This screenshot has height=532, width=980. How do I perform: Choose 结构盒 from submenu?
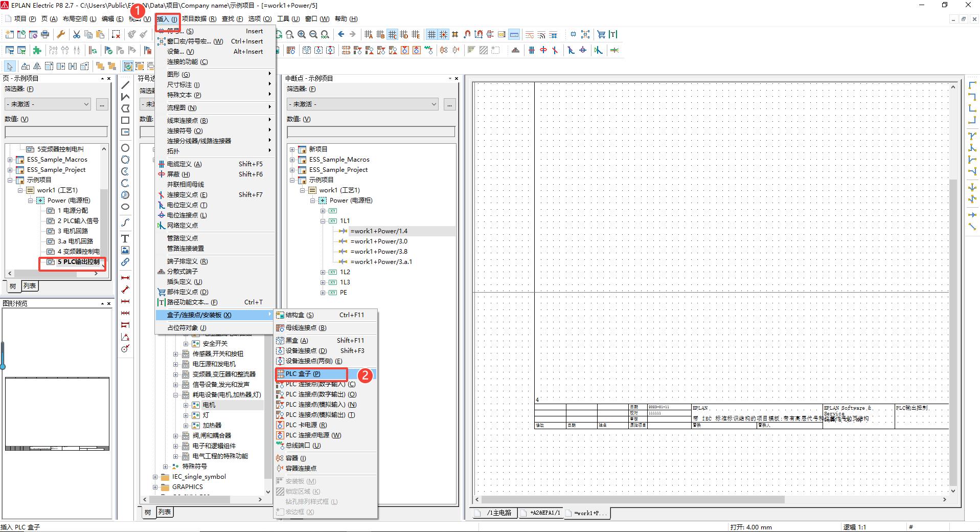[326, 315]
